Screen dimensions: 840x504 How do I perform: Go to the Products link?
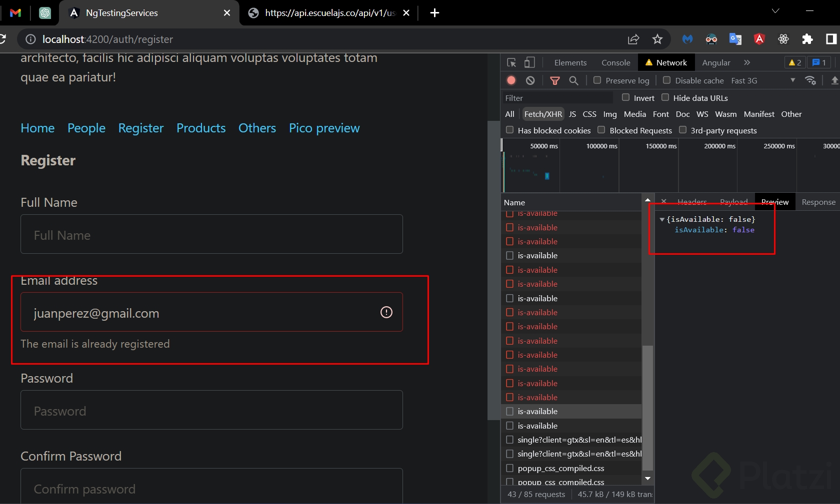click(x=201, y=128)
